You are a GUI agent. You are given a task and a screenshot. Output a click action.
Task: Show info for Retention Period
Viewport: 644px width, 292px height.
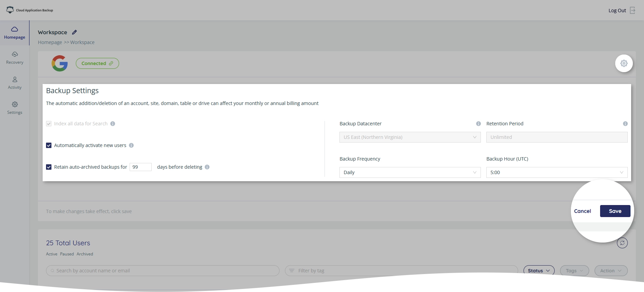[625, 124]
